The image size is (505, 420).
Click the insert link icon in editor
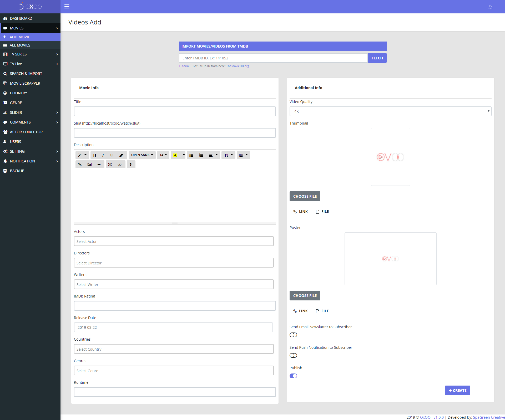click(80, 165)
